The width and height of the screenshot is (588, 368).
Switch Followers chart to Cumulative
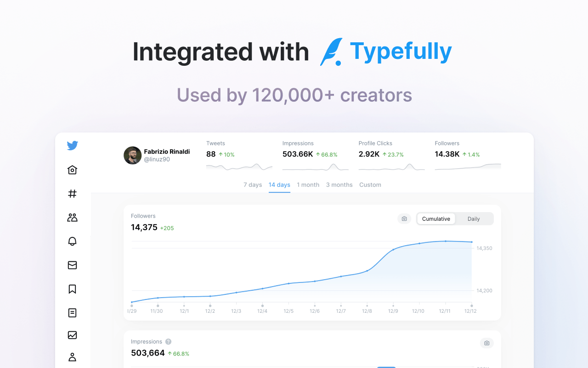[436, 219]
